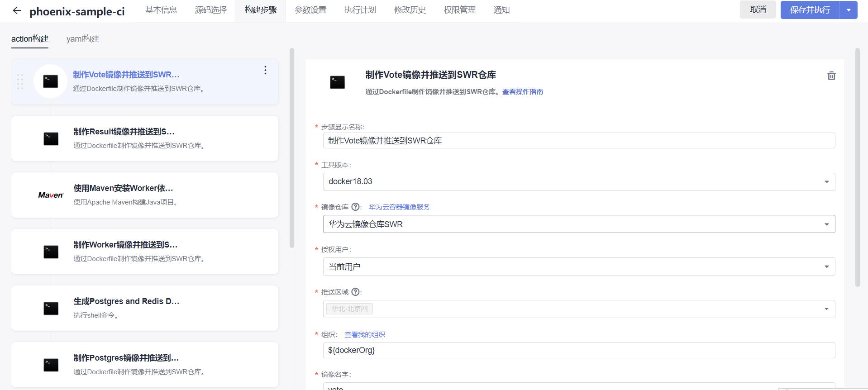This screenshot has height=390, width=868.
Task: Expand the 授权用户 dropdown showing 当前用户
Action: (579, 266)
